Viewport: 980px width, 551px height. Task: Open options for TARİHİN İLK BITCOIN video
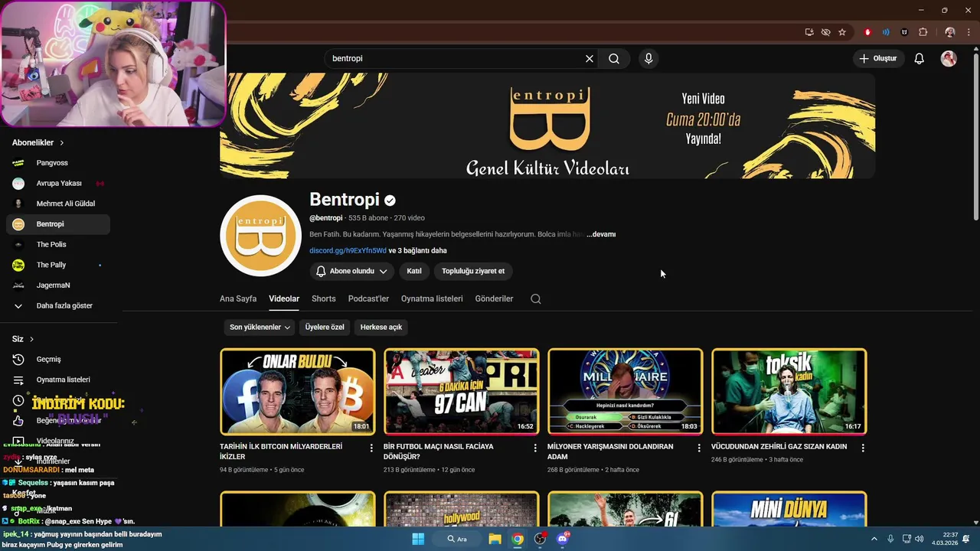coord(371,448)
